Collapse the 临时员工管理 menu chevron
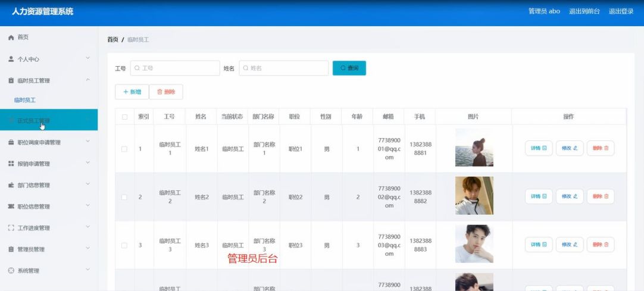 coord(87,80)
